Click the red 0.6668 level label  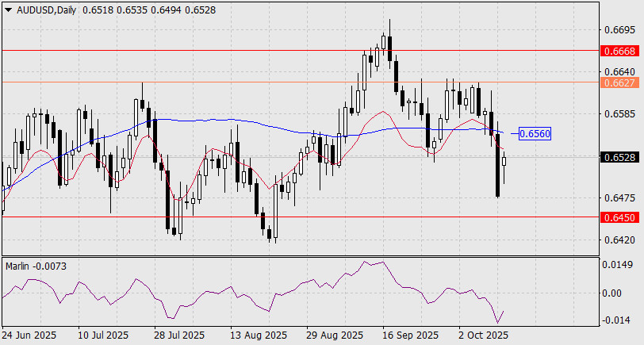(x=619, y=52)
